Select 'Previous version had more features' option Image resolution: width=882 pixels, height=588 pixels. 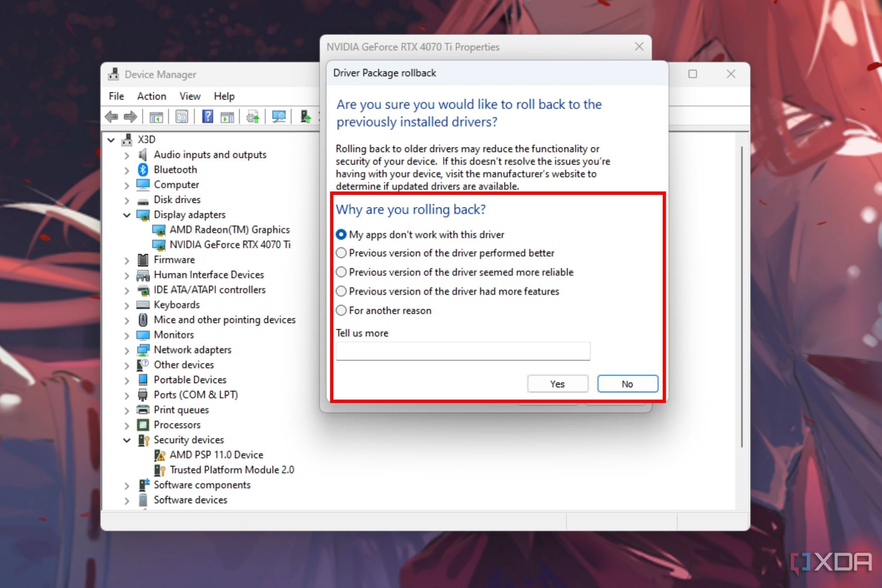[447, 291]
